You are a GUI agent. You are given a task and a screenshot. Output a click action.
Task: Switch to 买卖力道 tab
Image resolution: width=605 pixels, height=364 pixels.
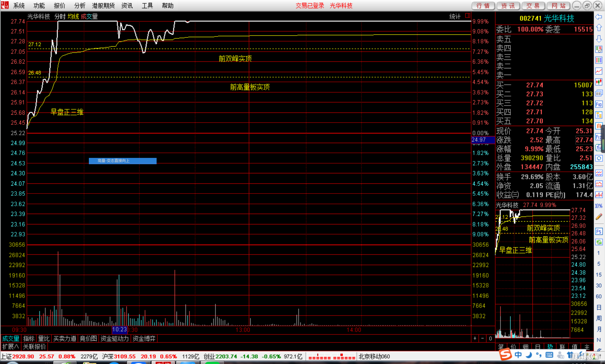(x=65, y=338)
